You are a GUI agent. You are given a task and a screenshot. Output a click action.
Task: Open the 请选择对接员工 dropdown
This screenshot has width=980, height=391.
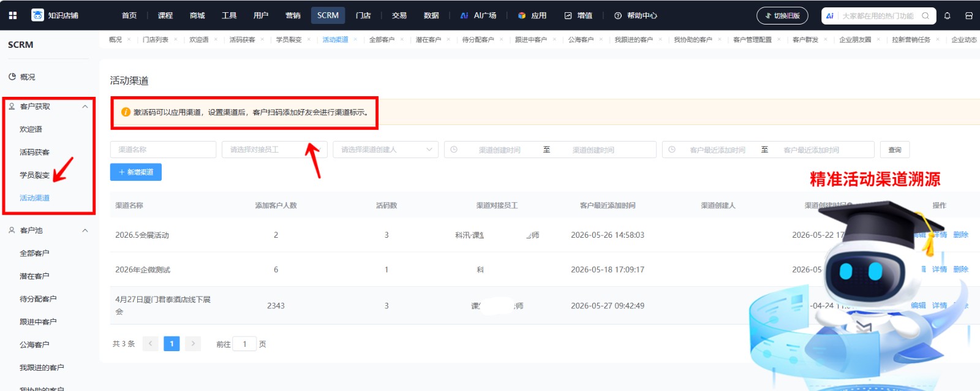(274, 150)
